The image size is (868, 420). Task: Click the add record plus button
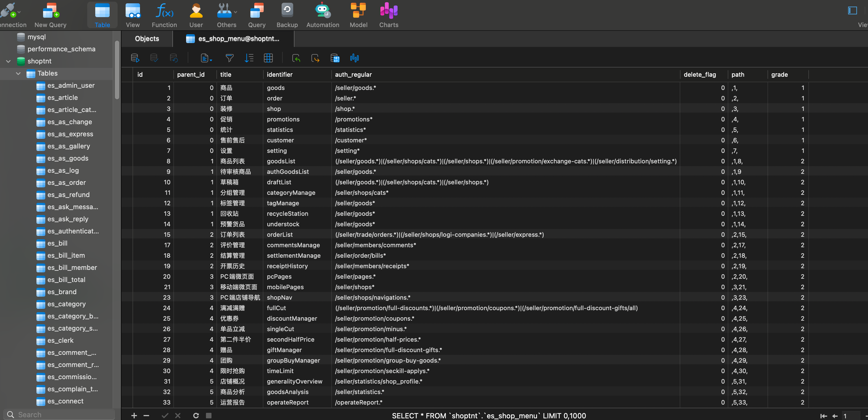pyautogui.click(x=134, y=415)
